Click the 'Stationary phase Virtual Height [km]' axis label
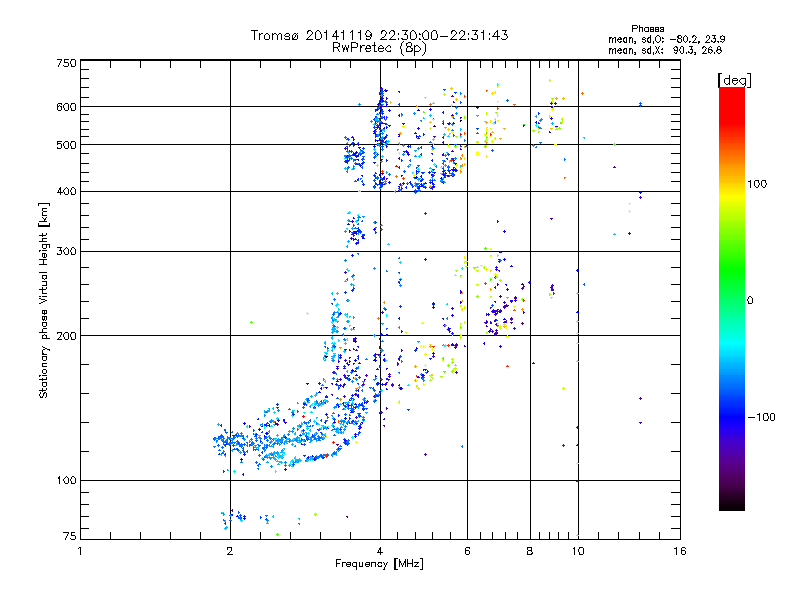 point(43,300)
